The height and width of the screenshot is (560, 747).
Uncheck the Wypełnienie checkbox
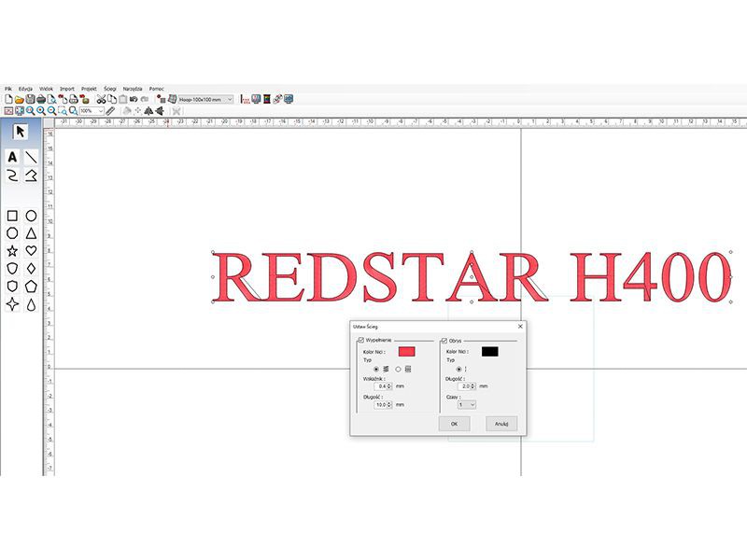coord(361,340)
